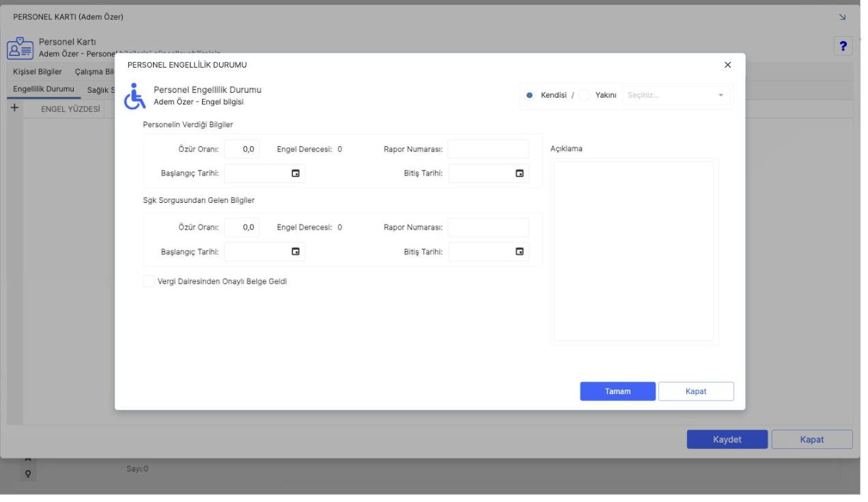
Task: Click the collapse arrow in Personel Kartı title bar
Action: coord(841,16)
